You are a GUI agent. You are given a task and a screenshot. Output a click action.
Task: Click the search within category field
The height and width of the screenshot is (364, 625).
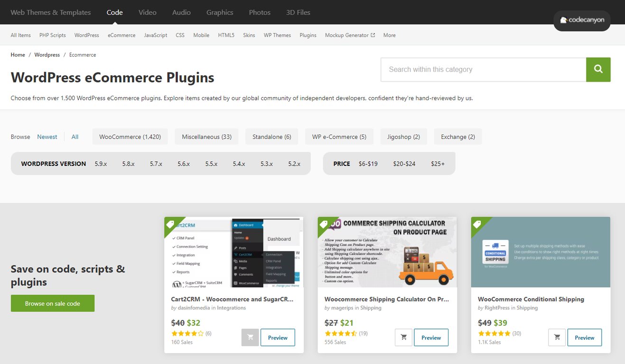point(483,69)
